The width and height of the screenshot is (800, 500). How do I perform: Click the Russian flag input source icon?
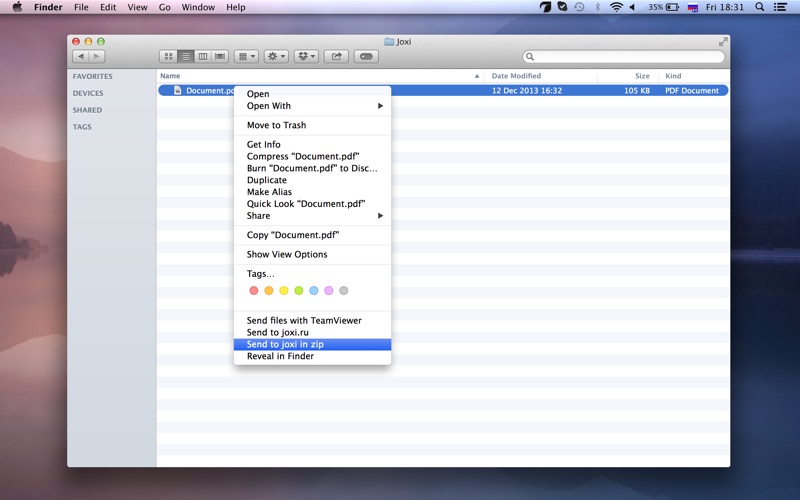pos(693,7)
